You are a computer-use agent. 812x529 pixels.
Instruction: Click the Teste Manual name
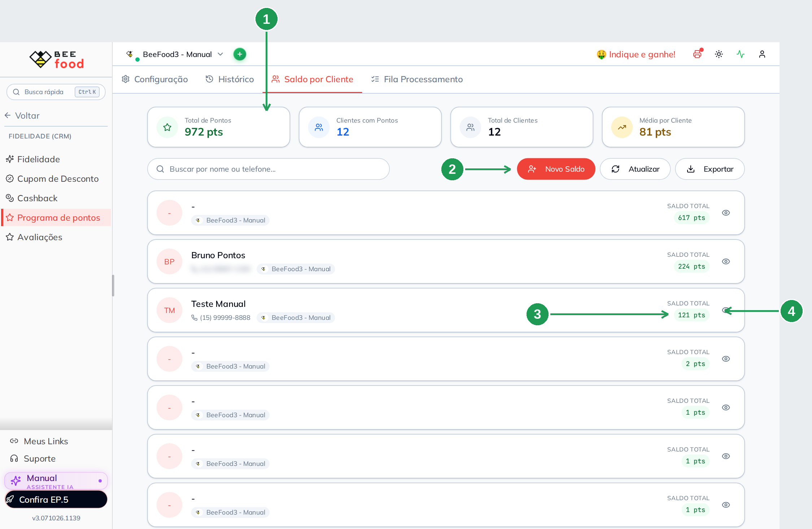(x=218, y=304)
